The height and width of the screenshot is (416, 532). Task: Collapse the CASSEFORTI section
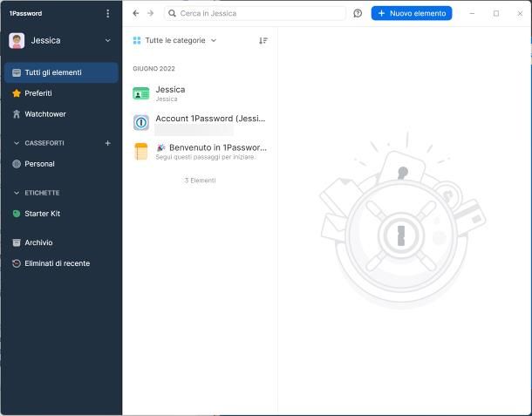tap(17, 143)
